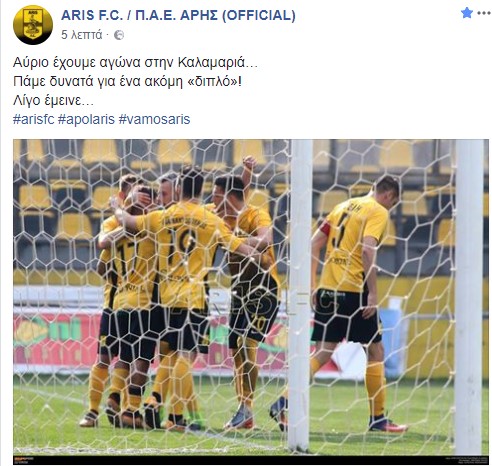Follow the #vamosaris hashtag
Viewport: 492px width, 466px height.
coord(154,119)
